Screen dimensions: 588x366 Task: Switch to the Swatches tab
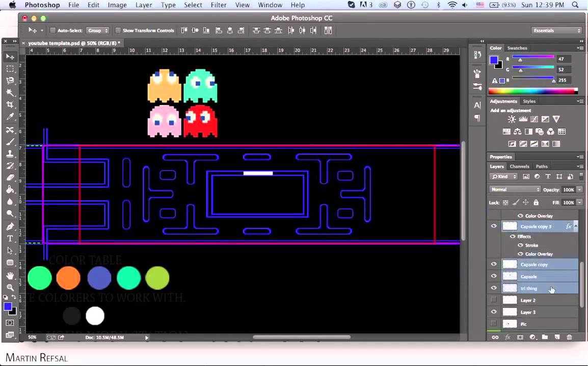(517, 48)
